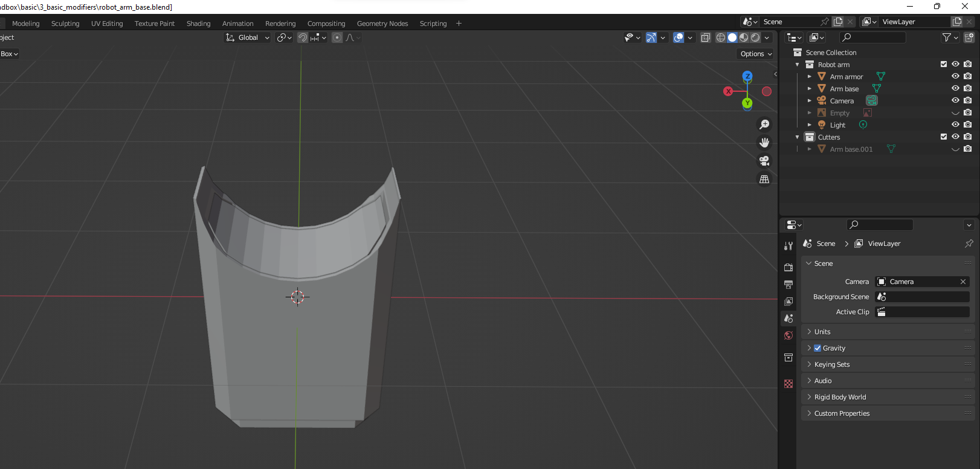Open the viewport Options popover

(756, 54)
